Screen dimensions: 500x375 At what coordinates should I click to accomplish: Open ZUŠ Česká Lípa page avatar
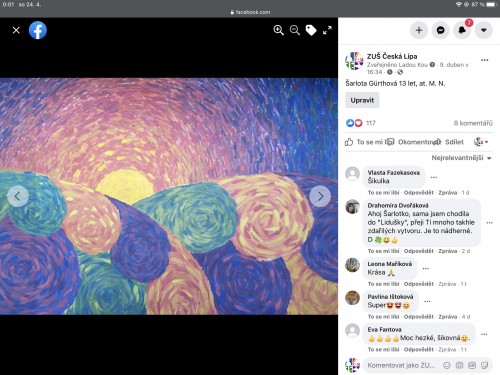(354, 61)
